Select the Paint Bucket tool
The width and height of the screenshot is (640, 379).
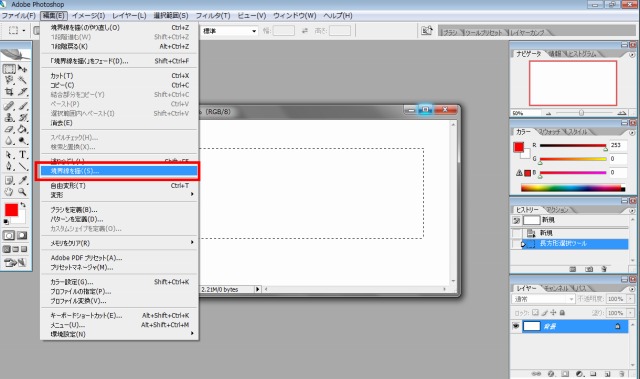pyautogui.click(x=23, y=129)
